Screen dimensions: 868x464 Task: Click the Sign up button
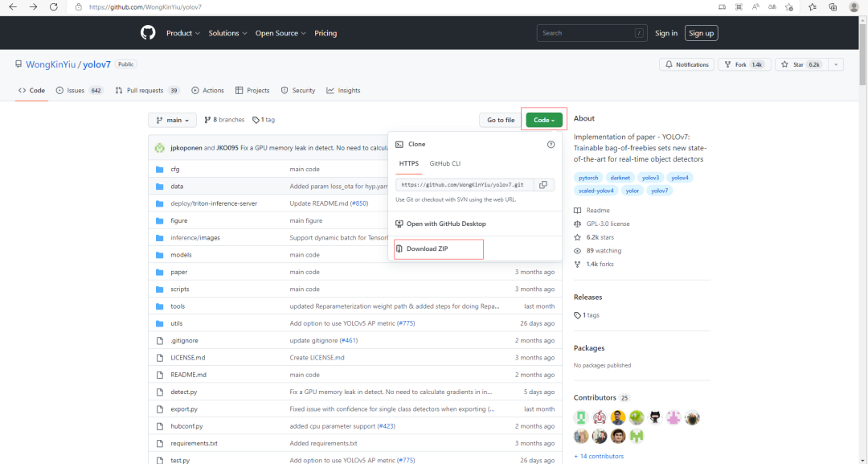(701, 33)
